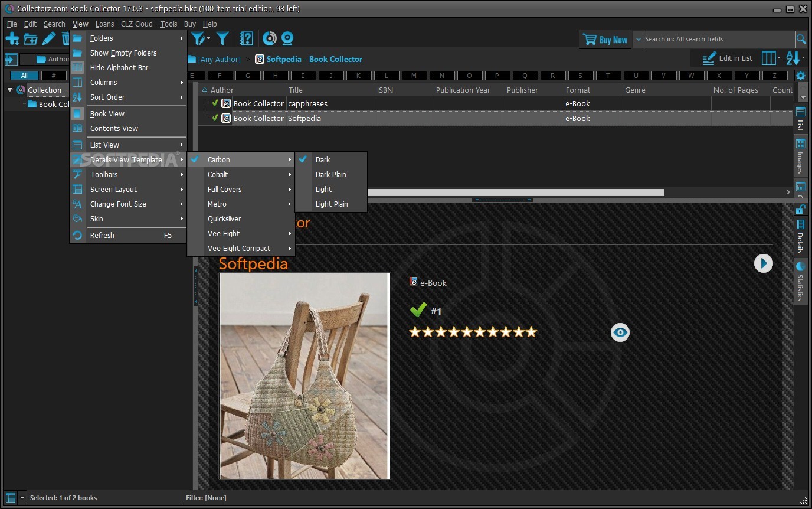Screen dimensions: 812x509
Task: Click the next arrow in details panel
Action: pyautogui.click(x=763, y=263)
